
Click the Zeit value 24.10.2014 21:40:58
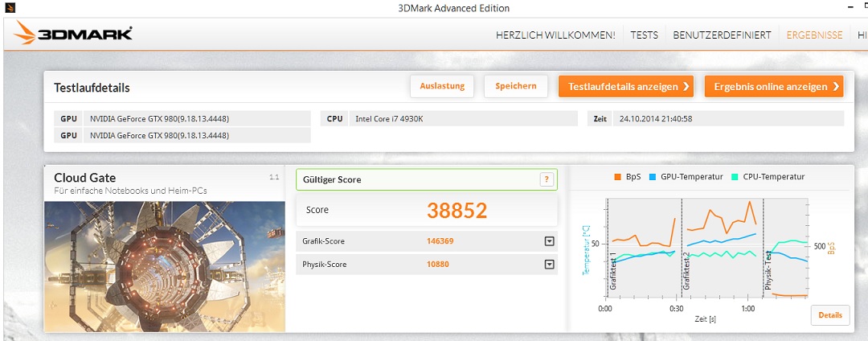(x=656, y=118)
